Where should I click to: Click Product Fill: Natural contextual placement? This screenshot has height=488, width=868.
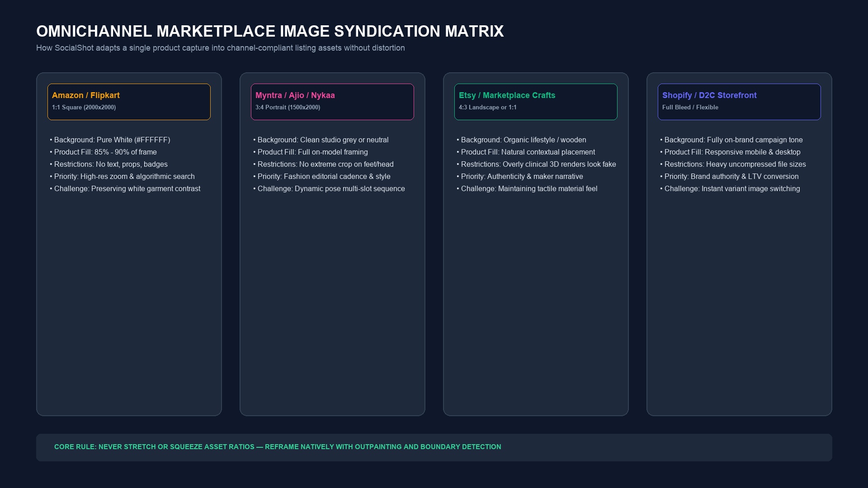(526, 152)
